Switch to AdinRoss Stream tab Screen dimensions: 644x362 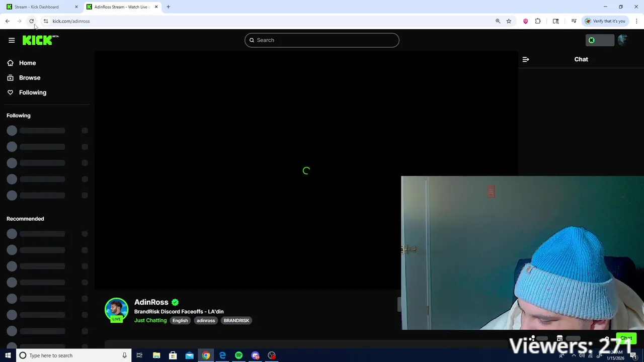[x=122, y=7]
